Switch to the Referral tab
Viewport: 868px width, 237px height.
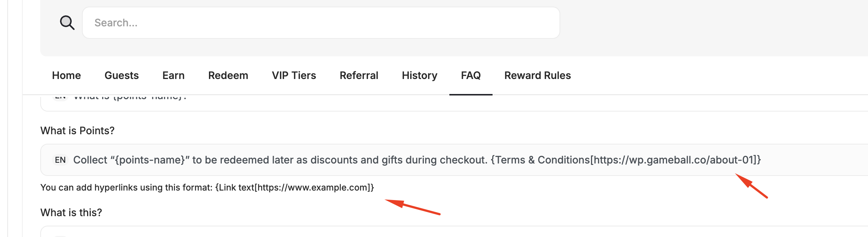tap(359, 76)
